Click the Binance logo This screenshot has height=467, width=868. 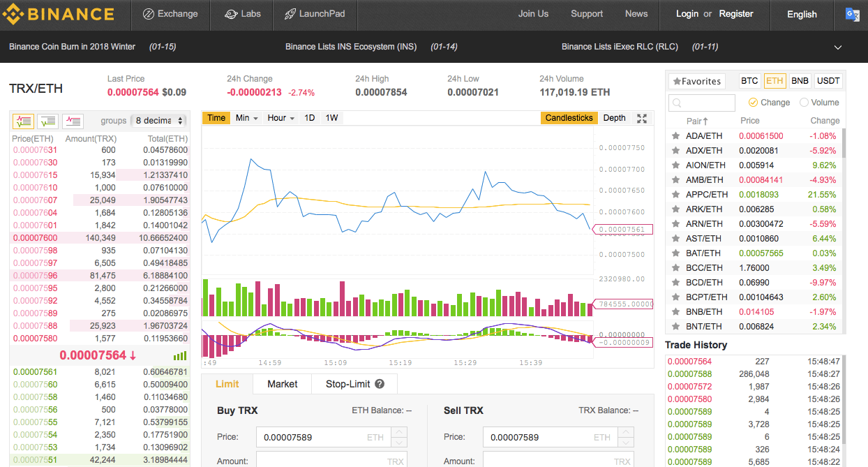[59, 14]
